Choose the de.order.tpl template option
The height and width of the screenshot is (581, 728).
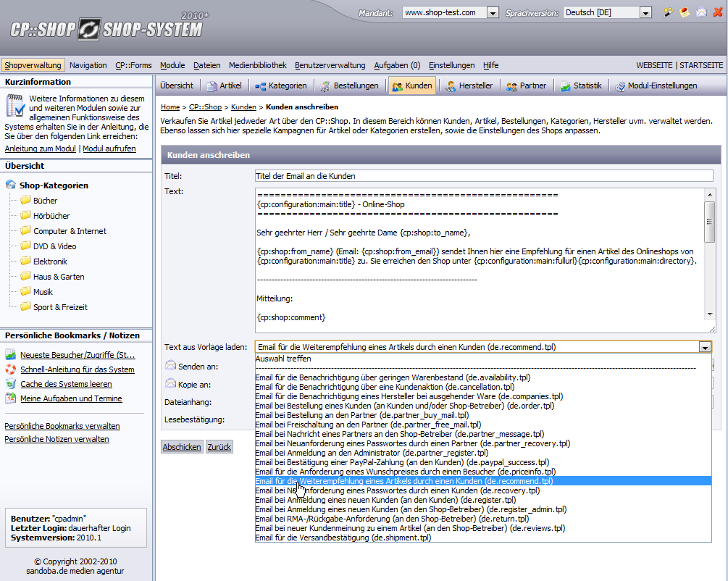point(483,406)
